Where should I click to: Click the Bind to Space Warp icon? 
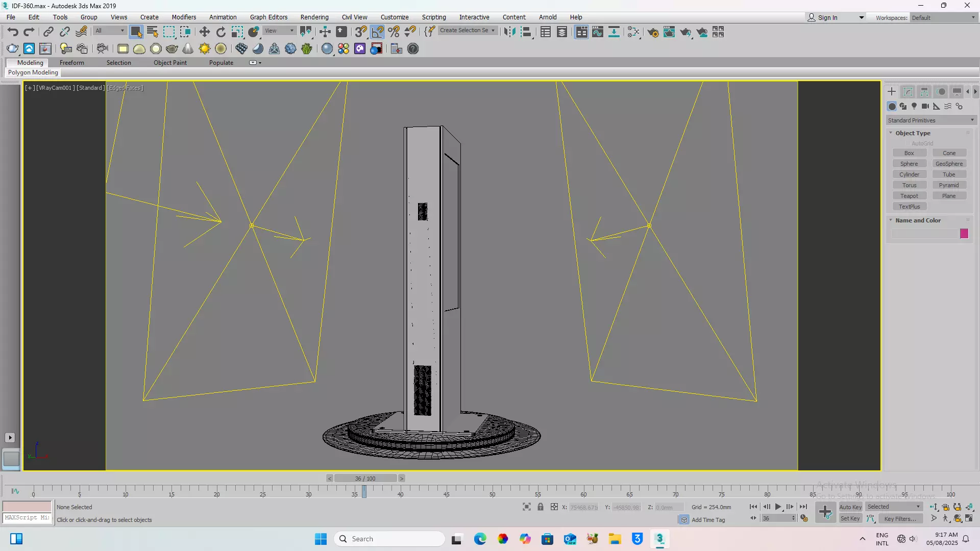pos(81,32)
